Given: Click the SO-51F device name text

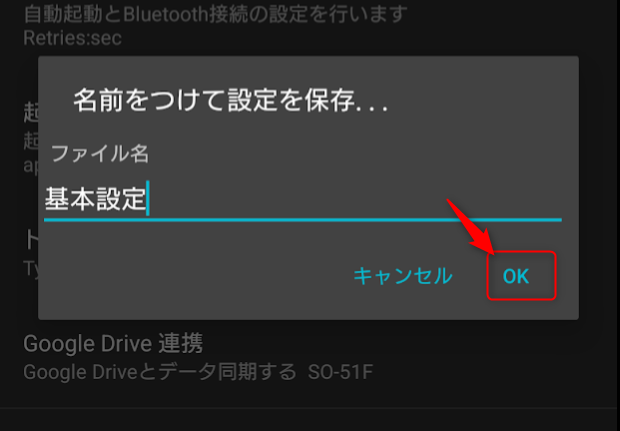Looking at the screenshot, I should coord(340,372).
